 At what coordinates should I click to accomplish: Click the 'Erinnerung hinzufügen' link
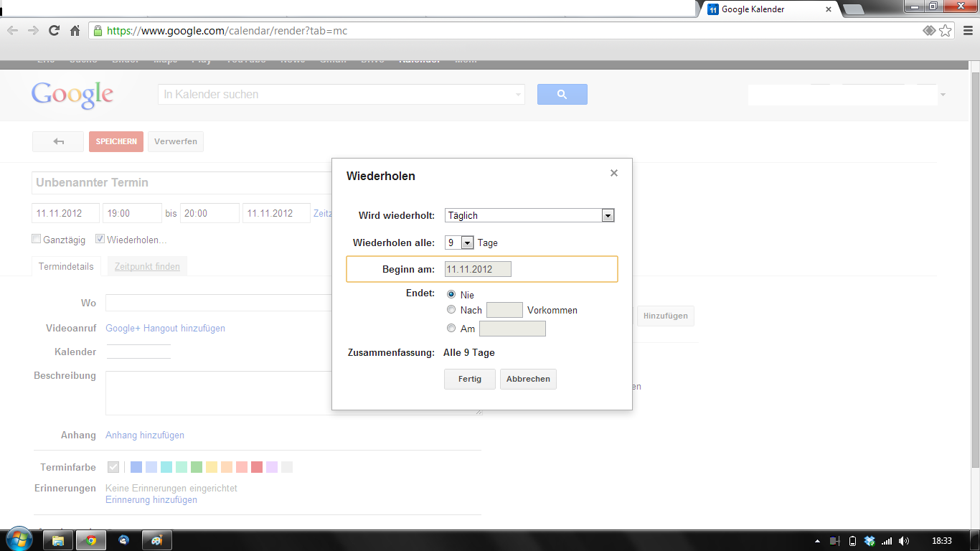[151, 499]
